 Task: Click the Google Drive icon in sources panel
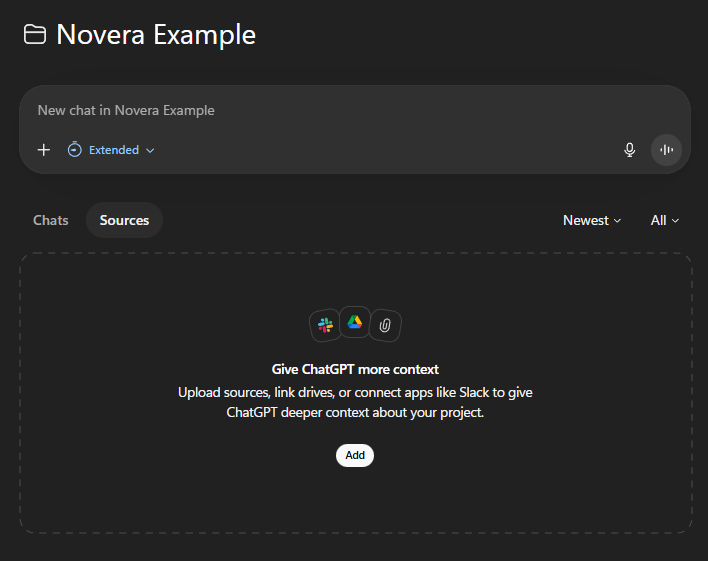355,322
